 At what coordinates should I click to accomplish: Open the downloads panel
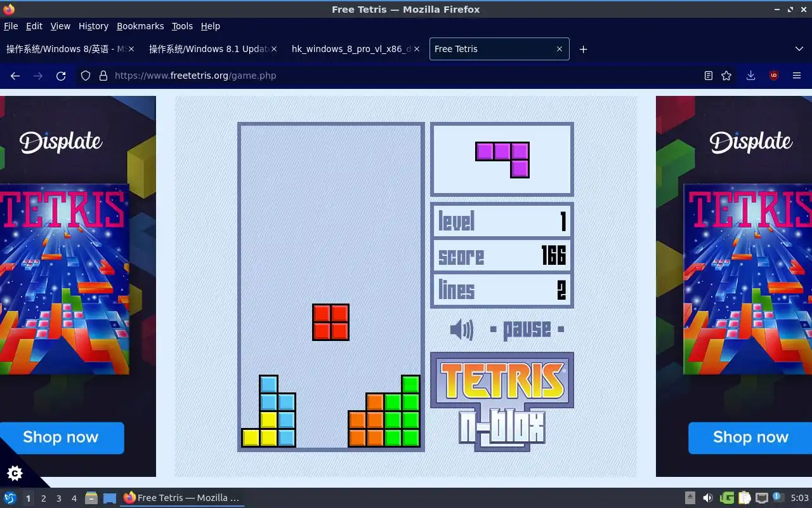point(750,76)
